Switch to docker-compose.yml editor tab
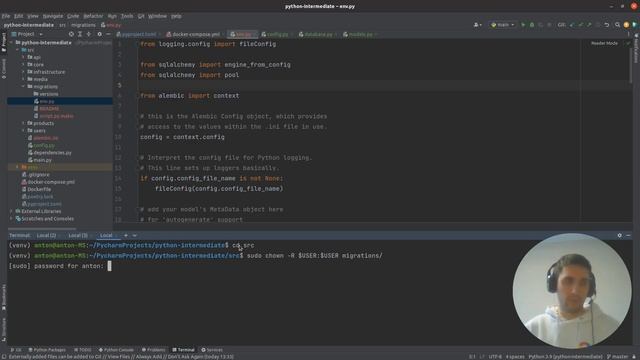 (x=194, y=34)
